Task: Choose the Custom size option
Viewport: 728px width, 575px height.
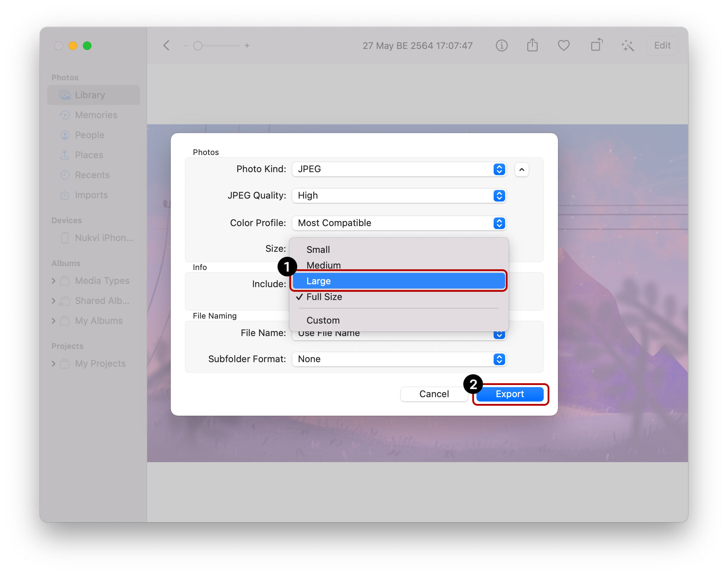Action: click(323, 320)
